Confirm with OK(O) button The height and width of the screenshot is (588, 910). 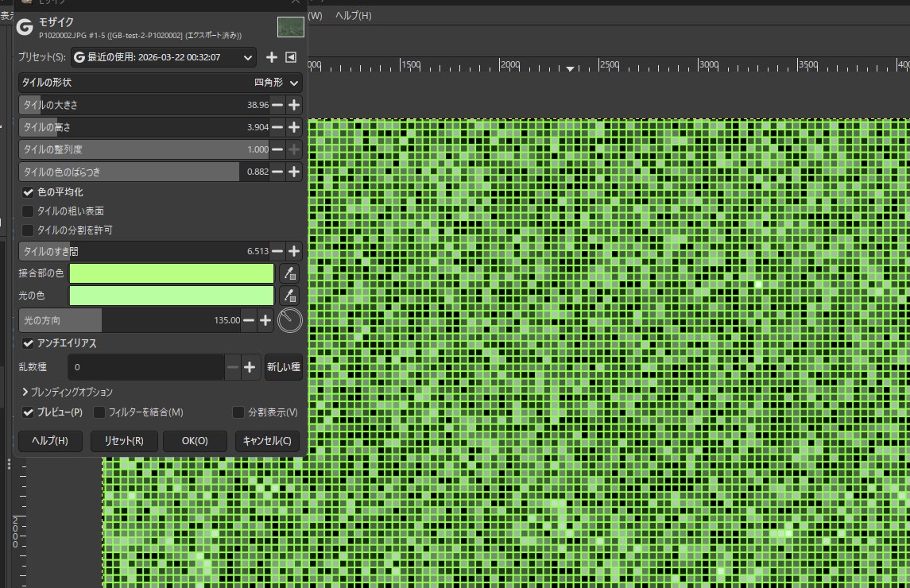[195, 441]
